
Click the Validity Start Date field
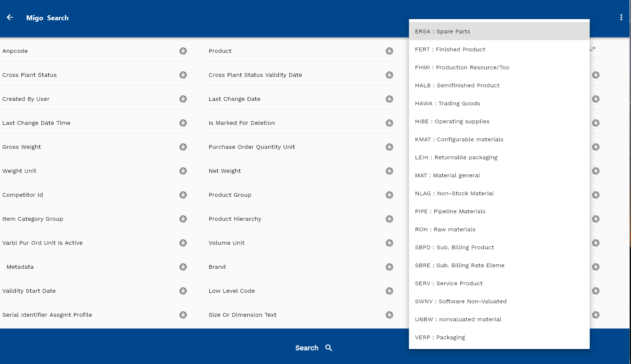[86, 291]
